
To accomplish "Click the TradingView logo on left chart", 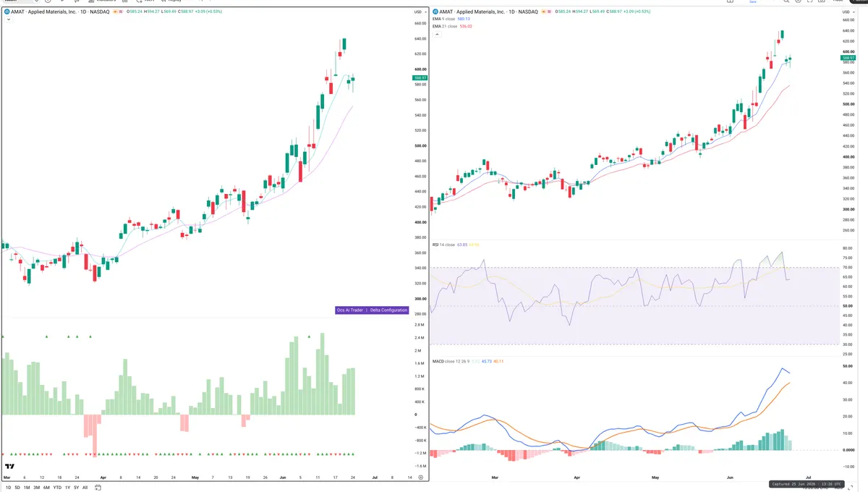I will coord(10,467).
